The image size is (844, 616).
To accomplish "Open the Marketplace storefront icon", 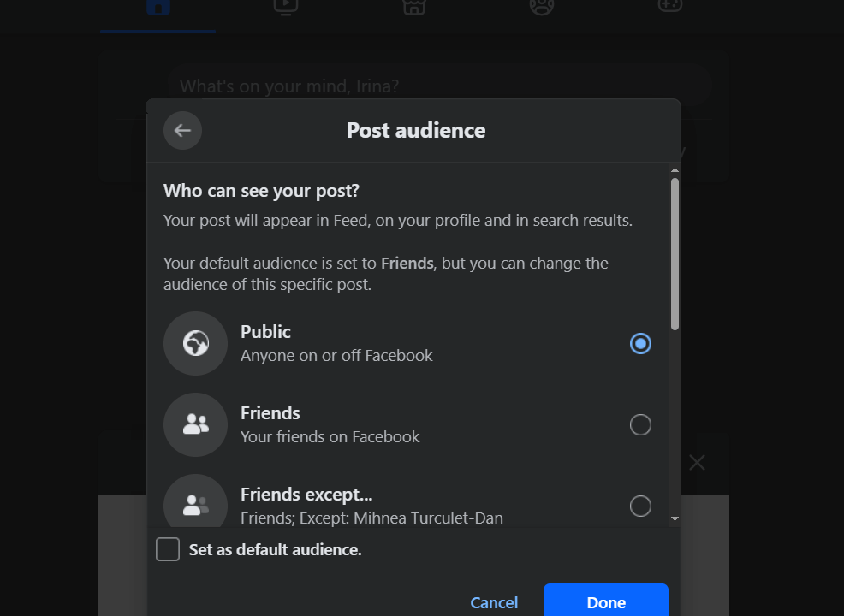I will click(x=413, y=9).
